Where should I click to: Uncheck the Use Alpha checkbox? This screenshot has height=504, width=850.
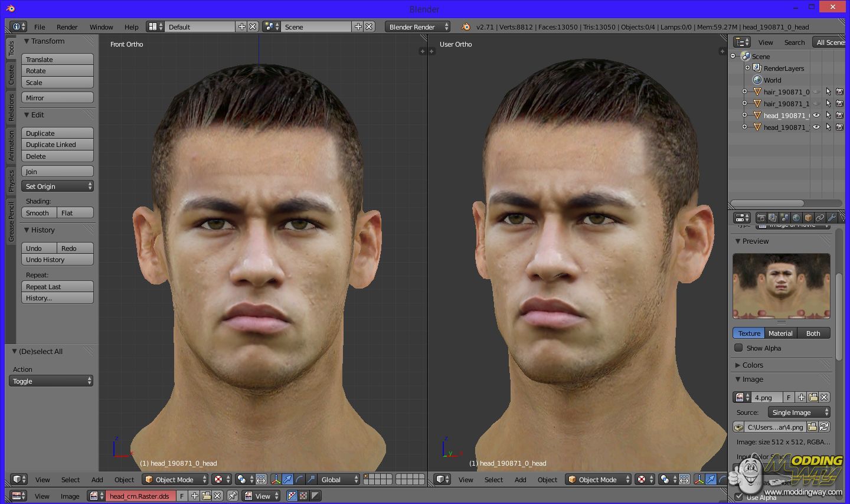tap(738, 497)
